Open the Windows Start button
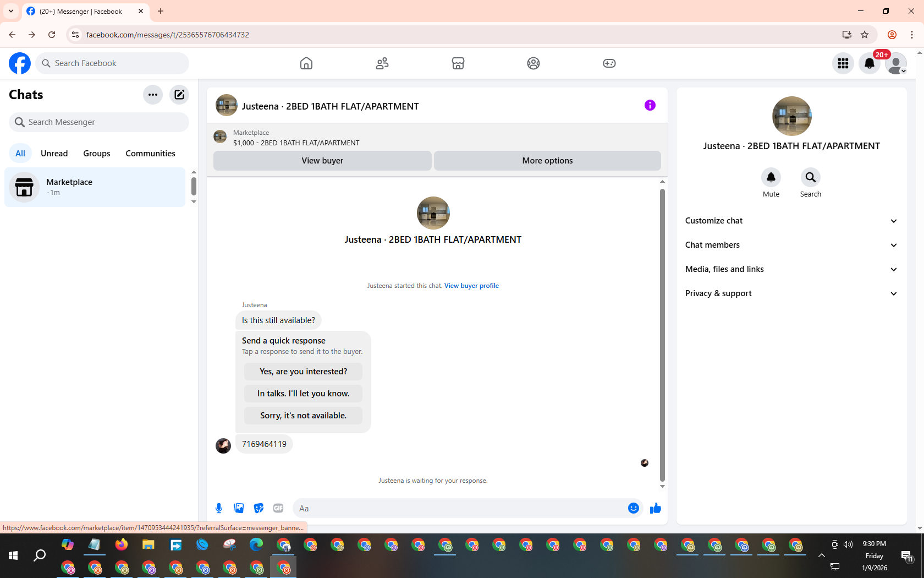 13,555
